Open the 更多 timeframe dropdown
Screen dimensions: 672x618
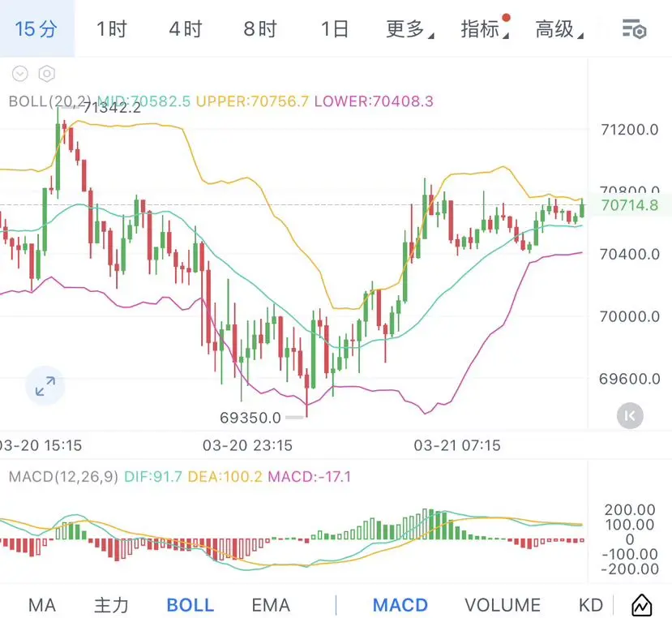point(409,29)
